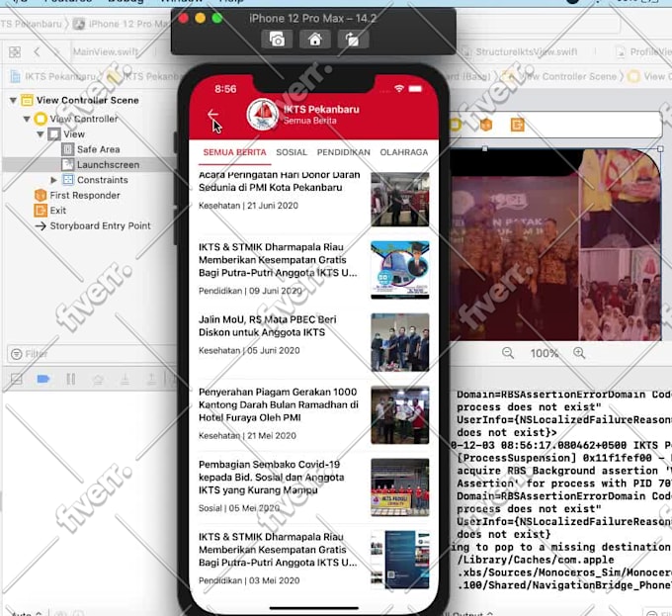672x616 pixels.
Task: Pause program execution in debug bar
Action: [71, 379]
